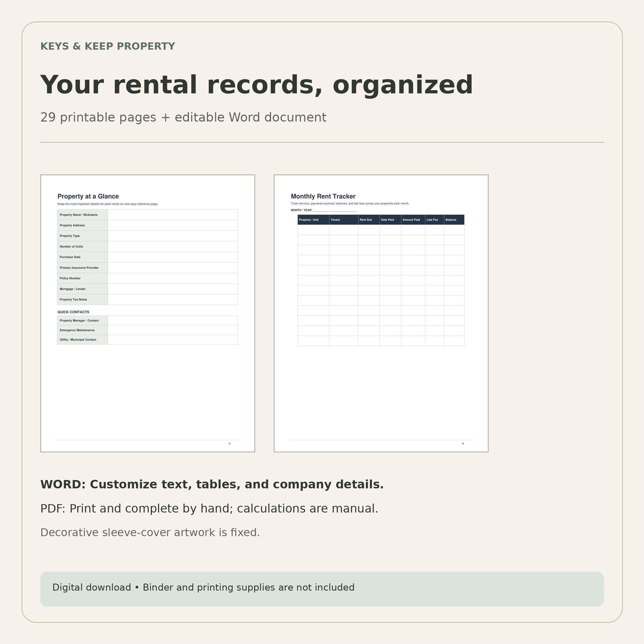The width and height of the screenshot is (644, 644).
Task: Click the 'Number of Units' row label
Action: [x=83, y=246]
